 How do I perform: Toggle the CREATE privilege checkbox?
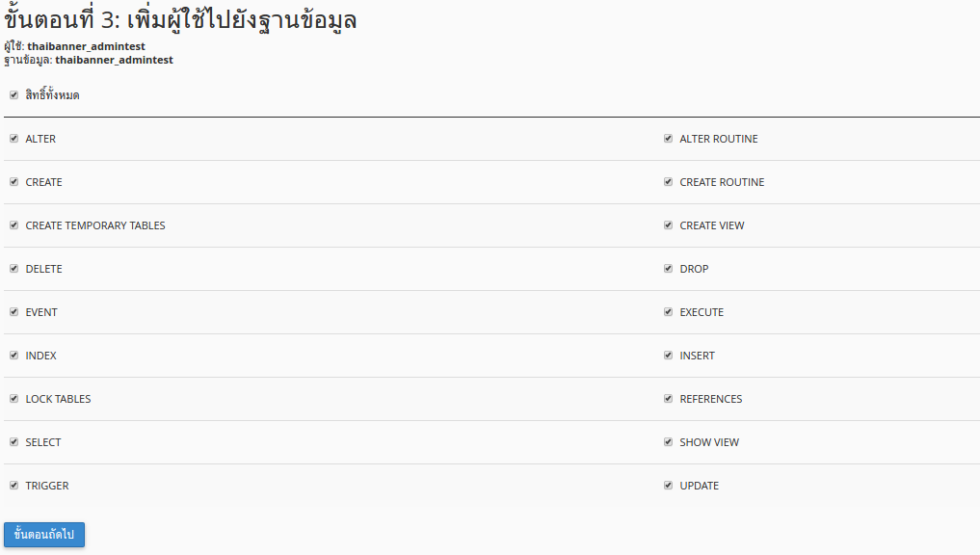click(13, 182)
